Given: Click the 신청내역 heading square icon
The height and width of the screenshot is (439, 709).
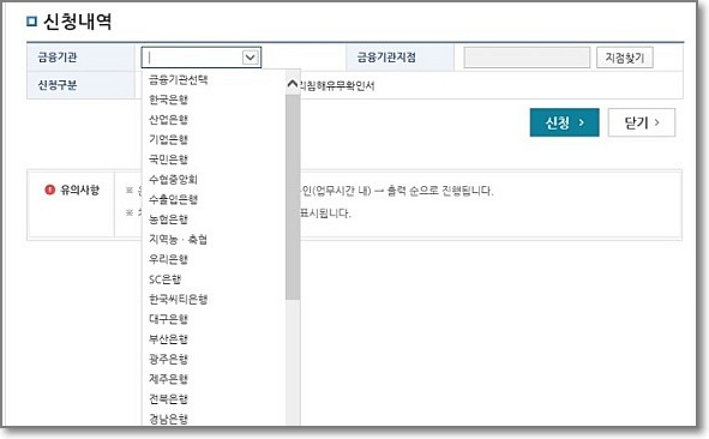Looking at the screenshot, I should click(x=32, y=21).
